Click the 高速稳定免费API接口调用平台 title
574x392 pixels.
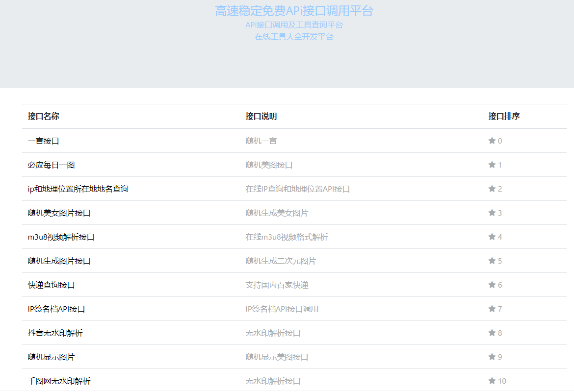(x=294, y=11)
